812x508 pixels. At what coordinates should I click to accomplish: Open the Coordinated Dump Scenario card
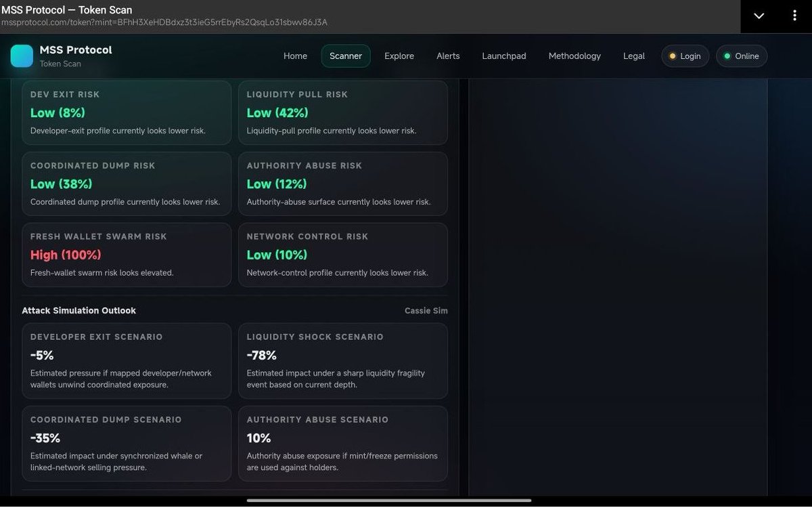coord(127,444)
